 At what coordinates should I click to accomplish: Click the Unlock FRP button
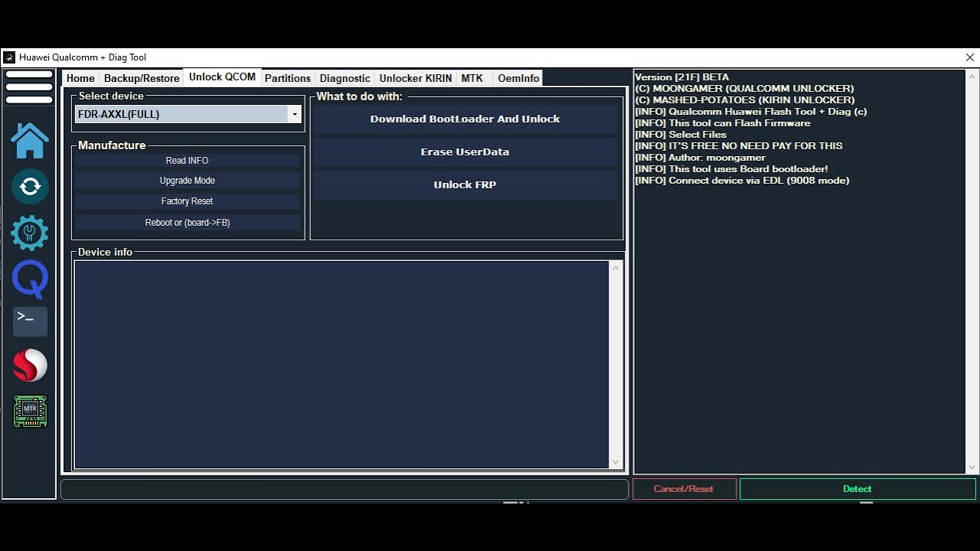pos(465,185)
